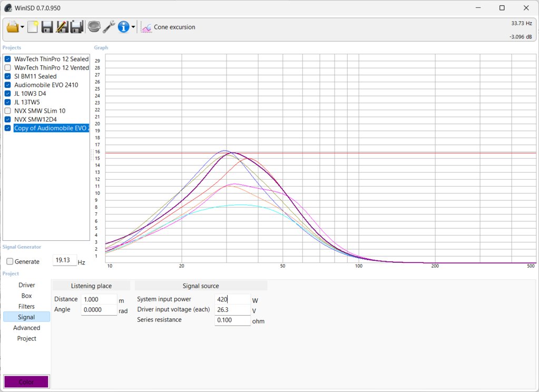The height and width of the screenshot is (392, 539).
Task: Uncheck the NVX SMW12D4 checkbox
Action: (7, 119)
